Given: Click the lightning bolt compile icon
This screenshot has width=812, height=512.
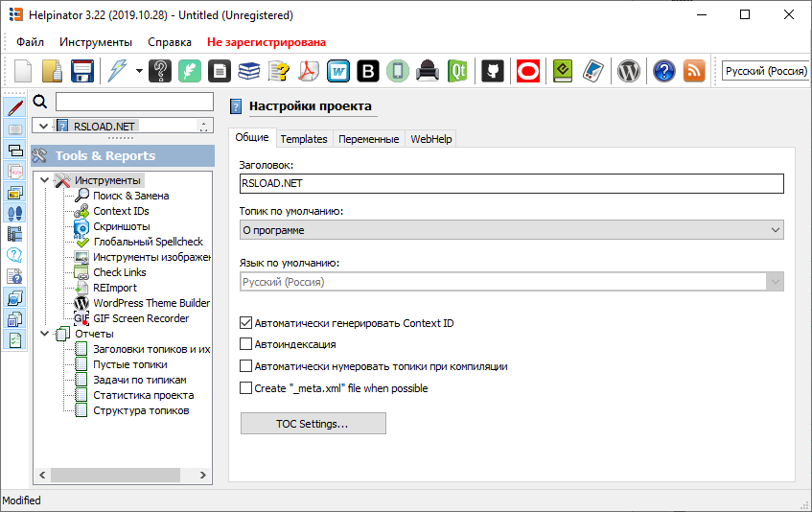Looking at the screenshot, I should 116,71.
